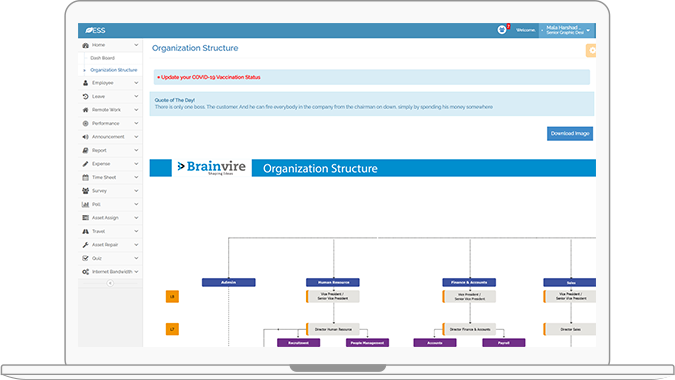675x380 pixels.
Task: Click the Report book icon
Action: coord(85,150)
